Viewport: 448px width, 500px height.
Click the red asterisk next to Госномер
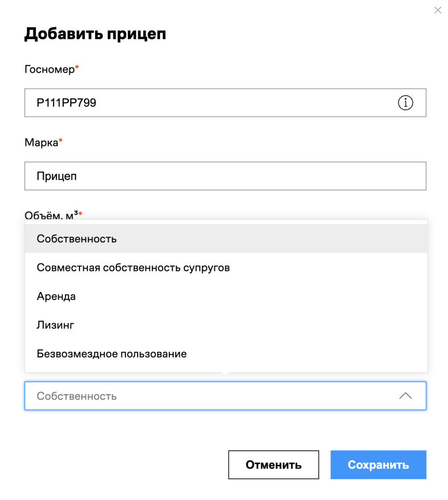click(x=77, y=66)
